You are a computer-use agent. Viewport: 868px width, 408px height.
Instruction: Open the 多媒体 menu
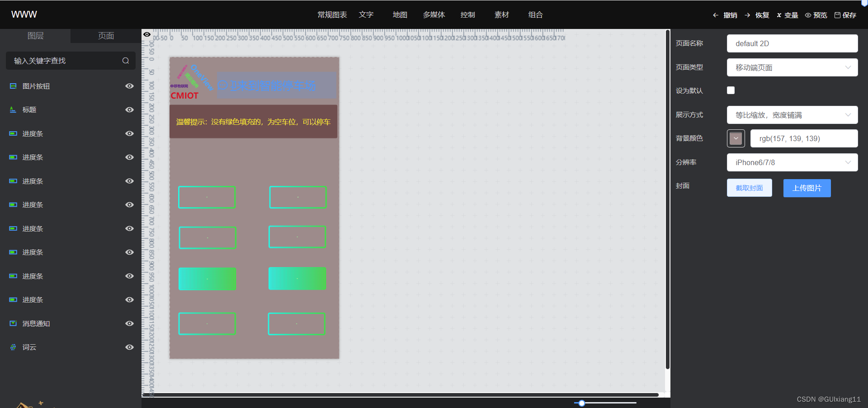(x=434, y=15)
